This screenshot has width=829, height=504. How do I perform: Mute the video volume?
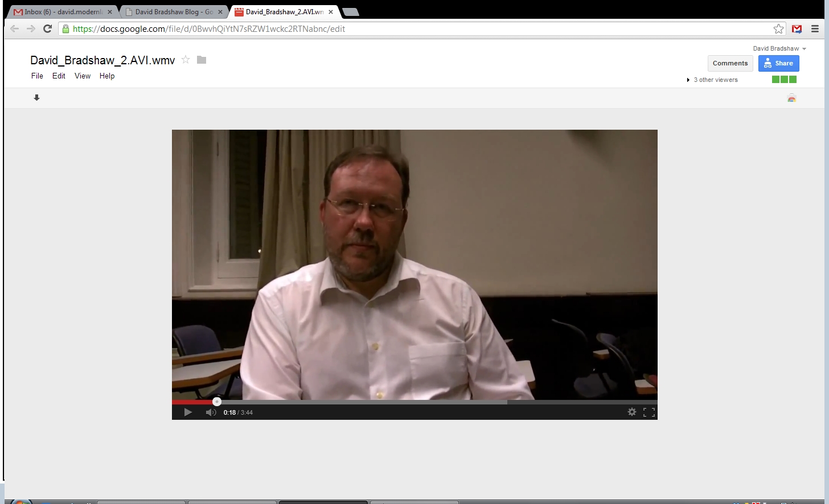tap(211, 412)
